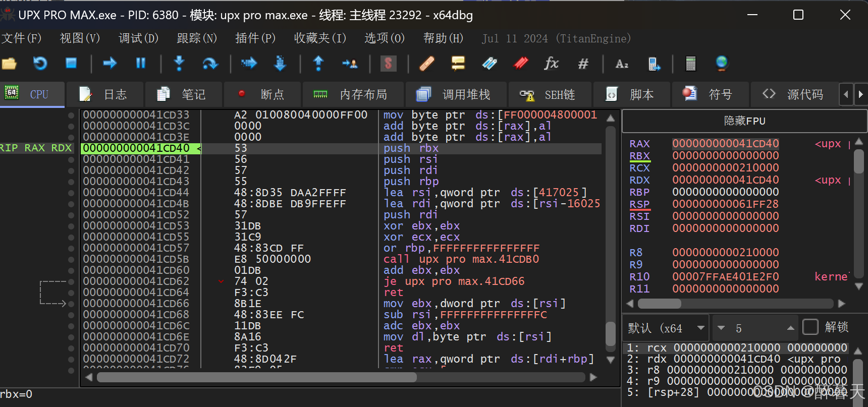The width and height of the screenshot is (868, 407).
Task: Open bookmarks with the red tag icon
Action: (521, 64)
